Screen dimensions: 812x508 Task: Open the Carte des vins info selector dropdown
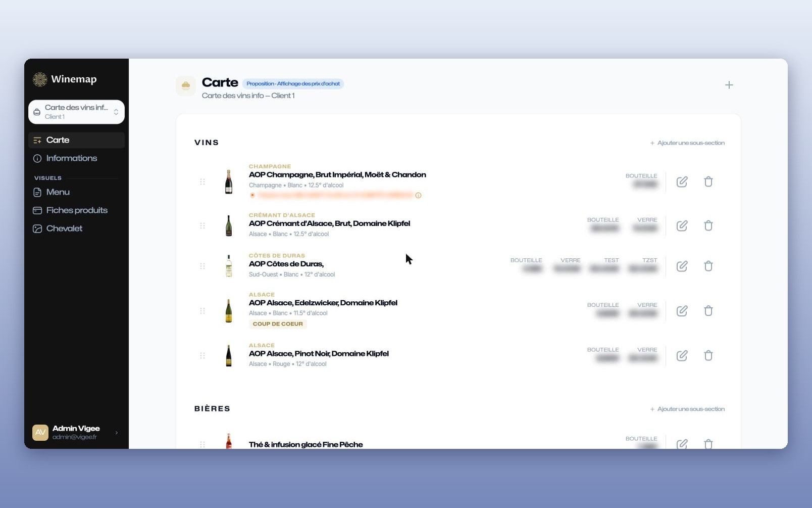(76, 112)
